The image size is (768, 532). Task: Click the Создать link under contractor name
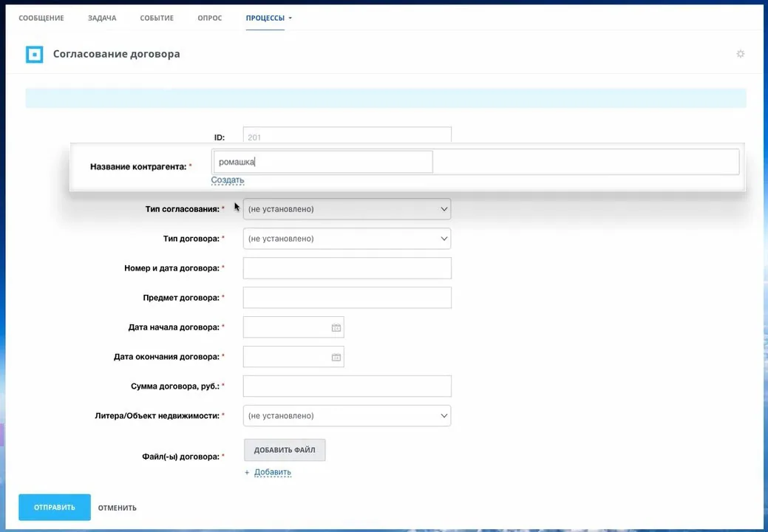(x=227, y=180)
